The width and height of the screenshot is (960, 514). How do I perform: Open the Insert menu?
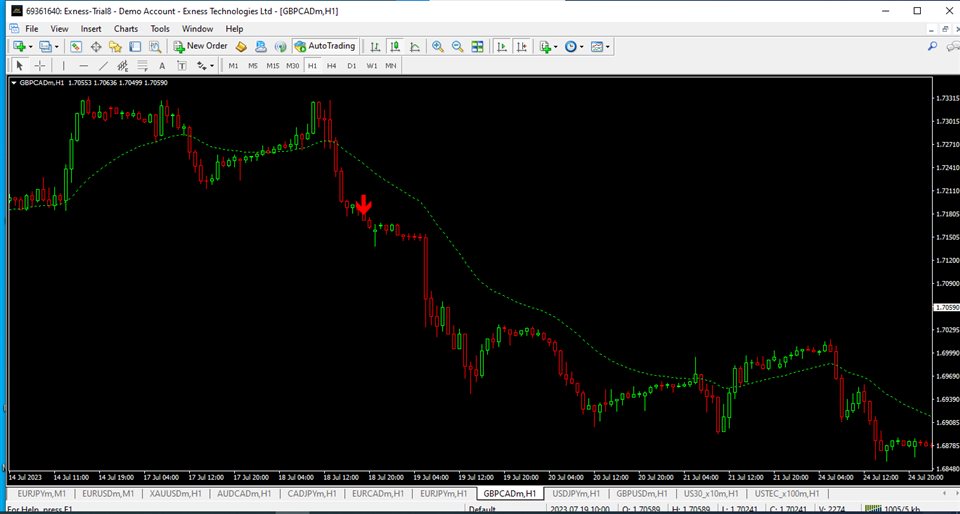[x=91, y=29]
